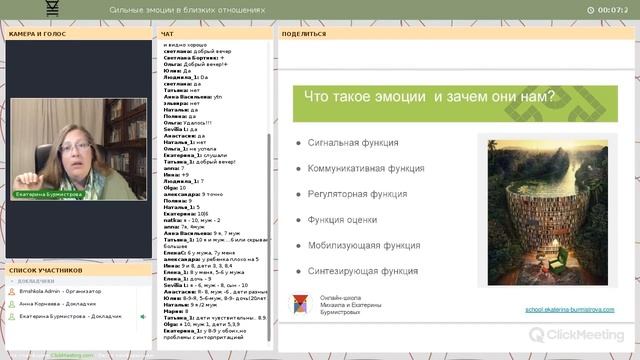The width and height of the screenshot is (640, 360).
Task: Open the school.ekaterina-burmistrova.com link on slide
Action: [x=569, y=310]
